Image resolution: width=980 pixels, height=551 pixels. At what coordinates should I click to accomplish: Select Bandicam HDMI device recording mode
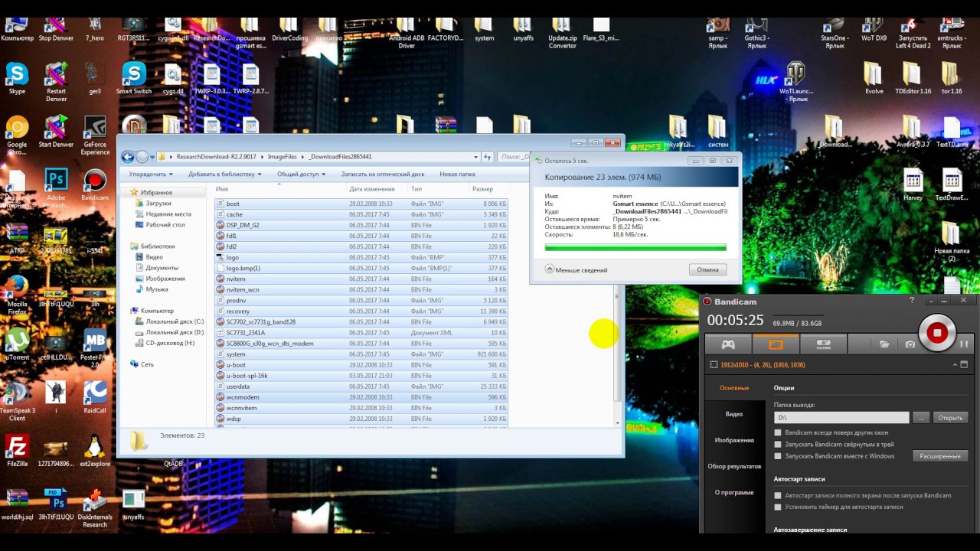824,344
